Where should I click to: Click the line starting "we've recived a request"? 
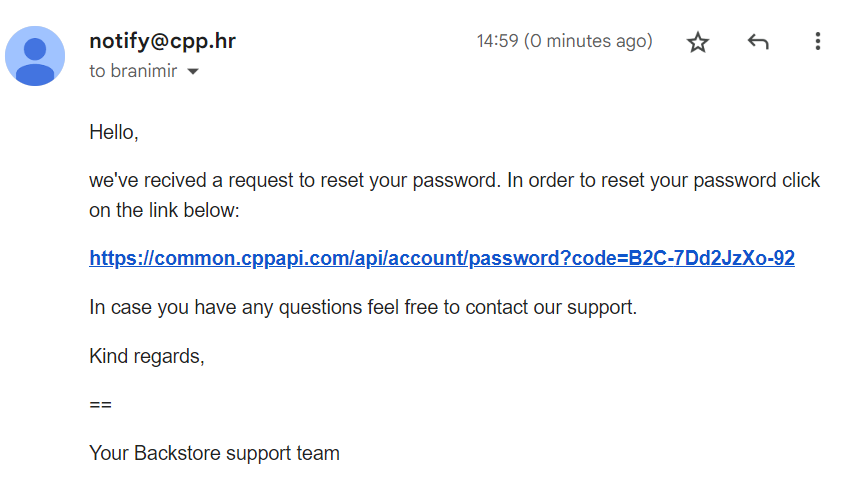[x=454, y=180]
